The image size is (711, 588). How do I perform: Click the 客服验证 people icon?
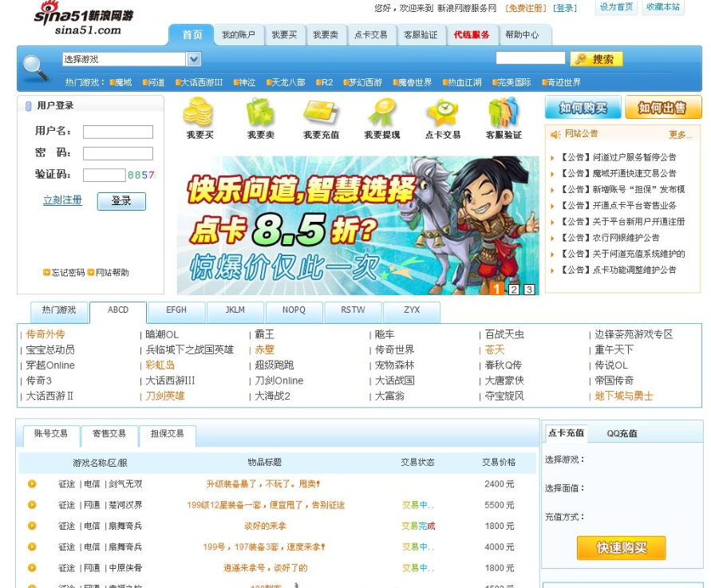(504, 112)
